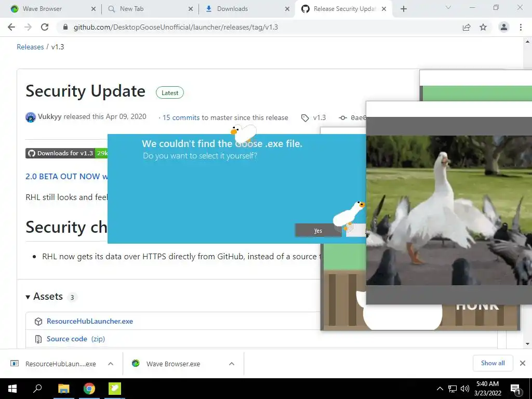Open the Vukkyy author link
This screenshot has width=532, height=399.
(49, 116)
